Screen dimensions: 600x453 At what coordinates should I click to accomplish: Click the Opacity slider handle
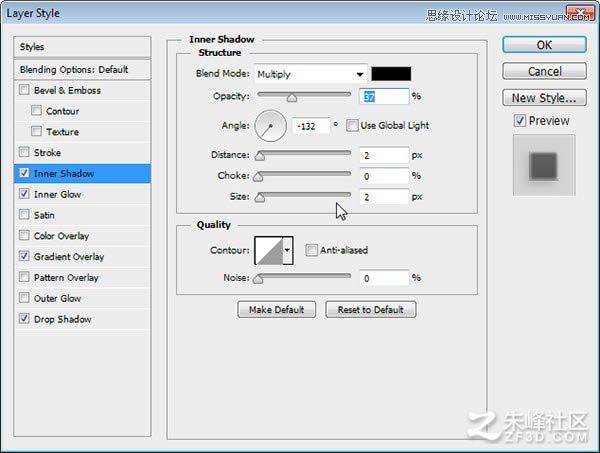[x=292, y=98]
